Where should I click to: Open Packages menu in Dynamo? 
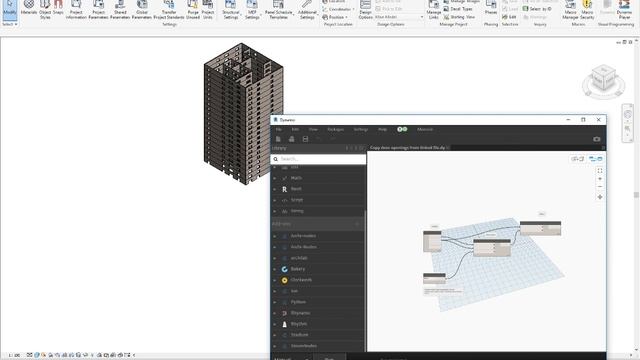(x=336, y=129)
